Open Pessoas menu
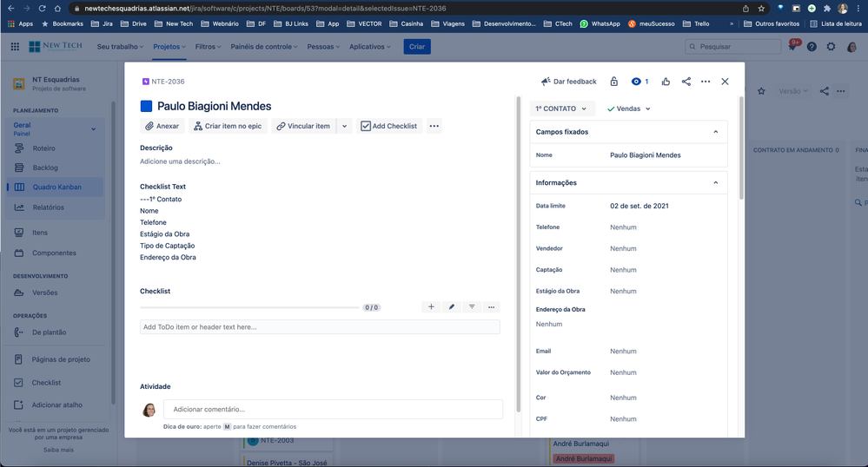This screenshot has height=467, width=868. [x=323, y=47]
